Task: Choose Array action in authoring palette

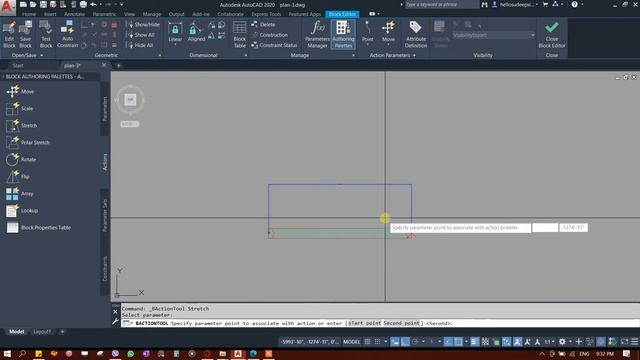Action: (x=20, y=193)
